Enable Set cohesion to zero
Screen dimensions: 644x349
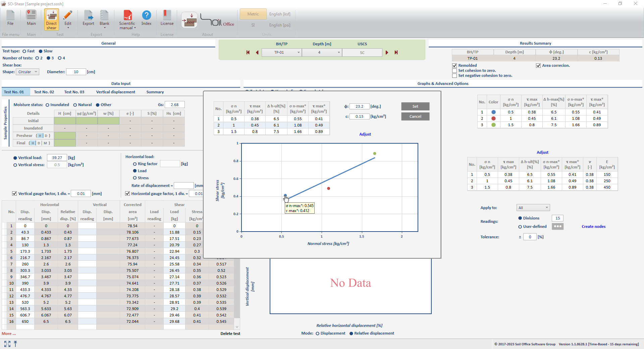[x=454, y=71]
